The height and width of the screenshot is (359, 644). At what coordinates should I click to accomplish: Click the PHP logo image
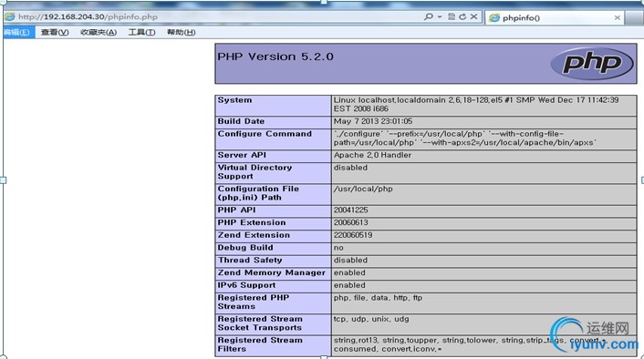coord(592,64)
